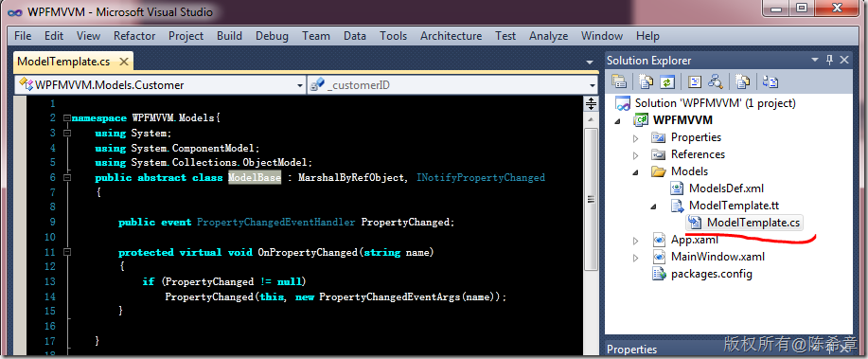Screen dimensions: 868x359
Task: Click MarshalByRefObject in the class declaration
Action: point(351,178)
